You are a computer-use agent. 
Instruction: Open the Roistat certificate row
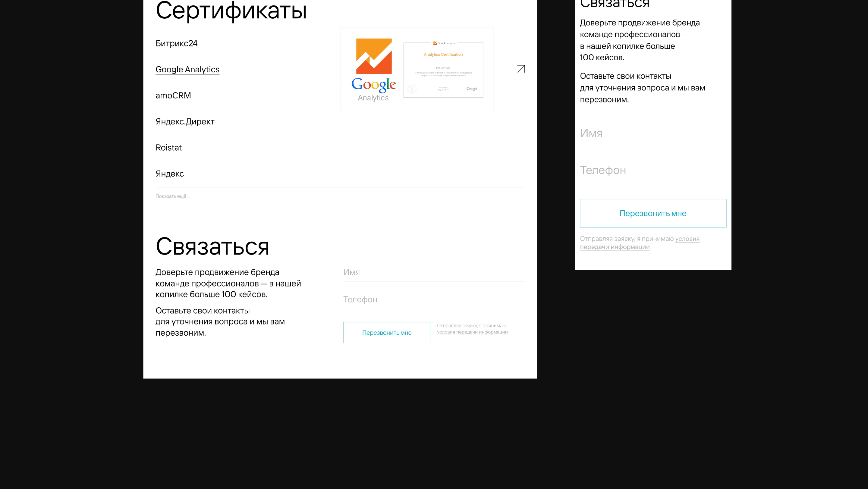[168, 148]
